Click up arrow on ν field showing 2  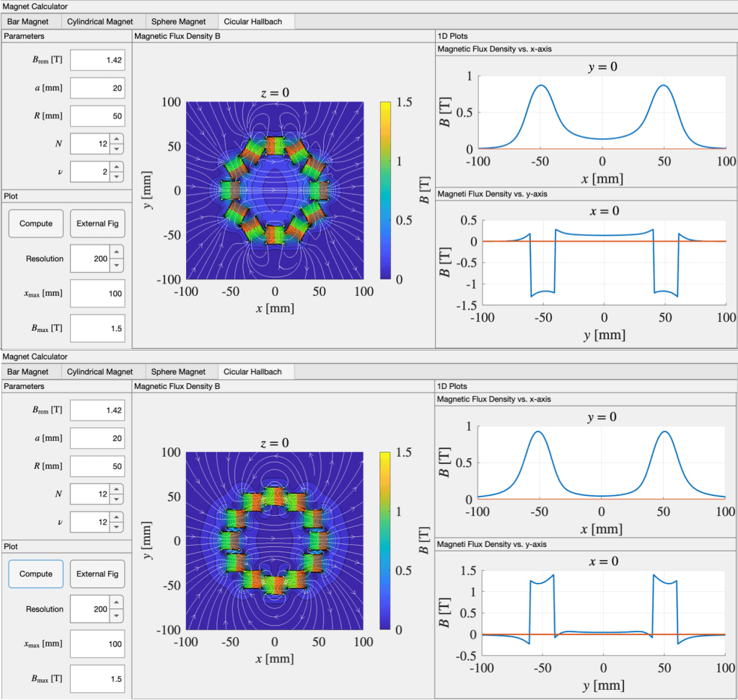(x=117, y=166)
